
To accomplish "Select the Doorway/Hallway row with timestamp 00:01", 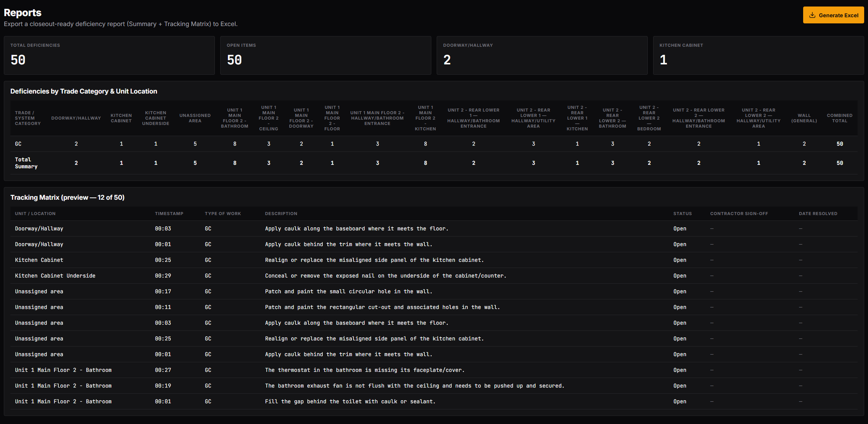I will point(434,244).
